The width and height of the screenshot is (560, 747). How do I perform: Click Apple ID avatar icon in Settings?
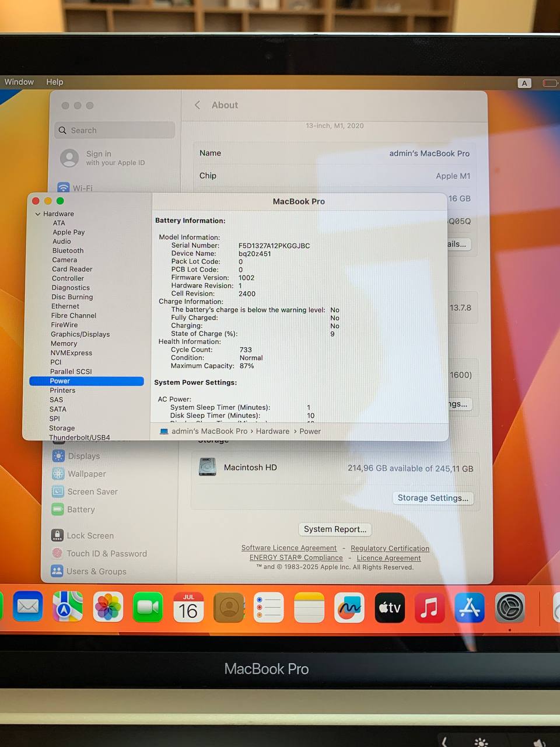(x=69, y=158)
